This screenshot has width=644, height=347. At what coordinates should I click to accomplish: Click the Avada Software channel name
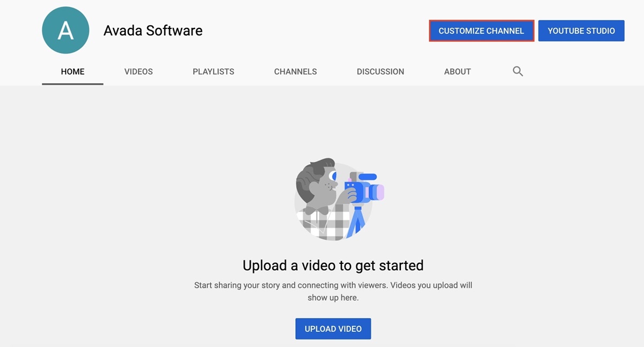pos(153,31)
